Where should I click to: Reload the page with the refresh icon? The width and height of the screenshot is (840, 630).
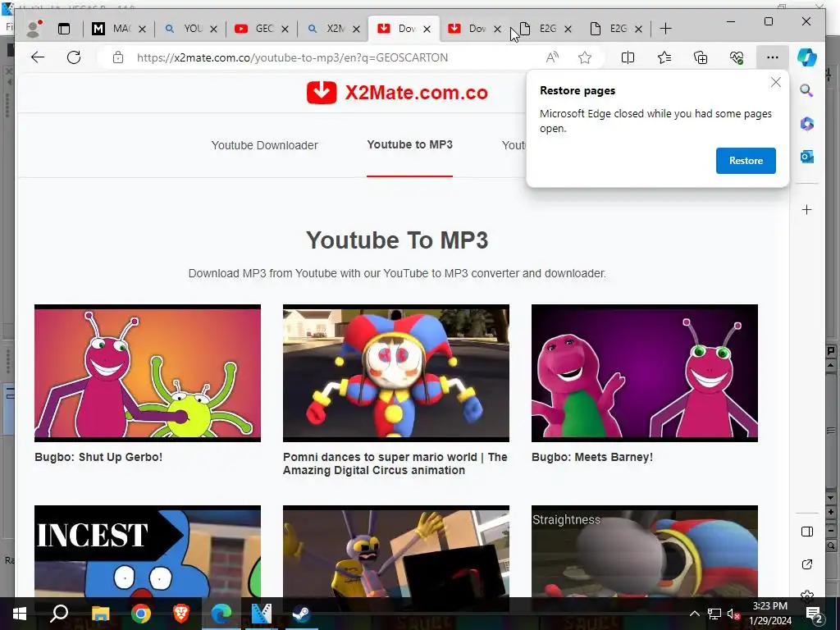74,57
